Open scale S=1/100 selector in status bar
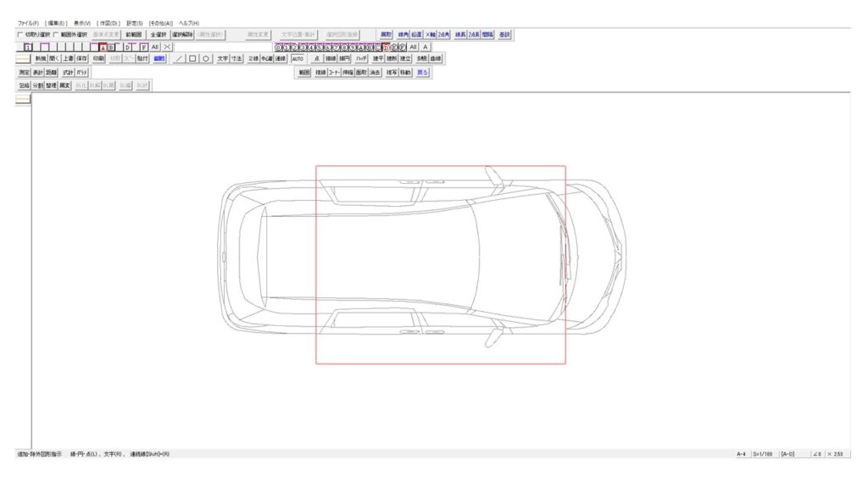Image resolution: width=868 pixels, height=488 pixels. click(763, 454)
